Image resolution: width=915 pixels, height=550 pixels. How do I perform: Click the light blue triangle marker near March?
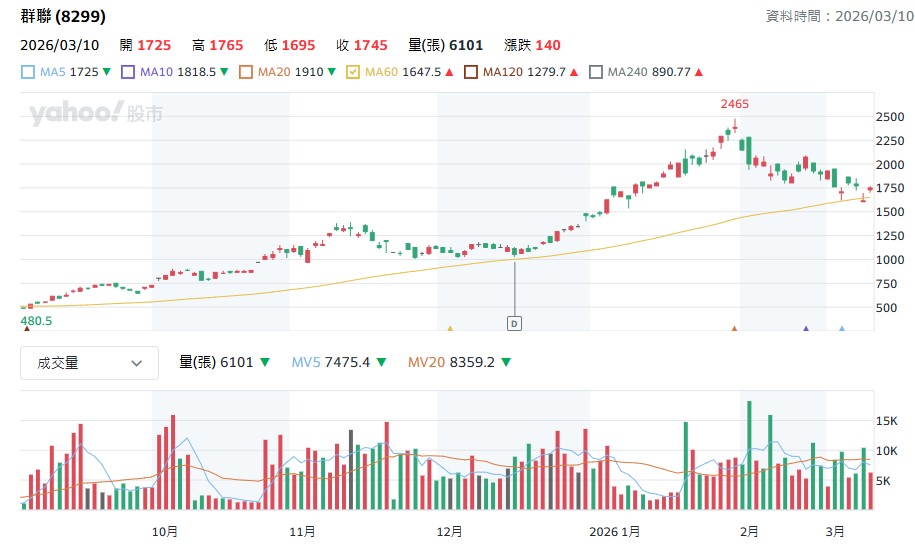click(842, 328)
